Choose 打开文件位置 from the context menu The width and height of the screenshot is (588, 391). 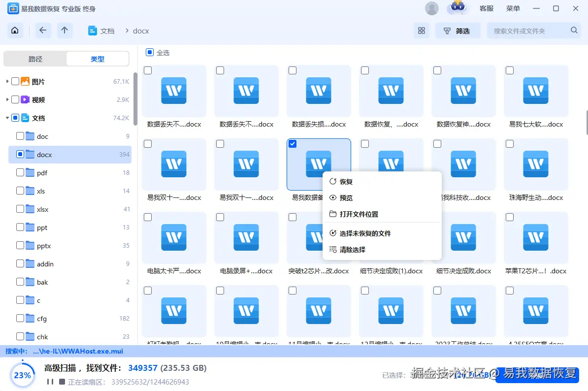[x=382, y=214]
